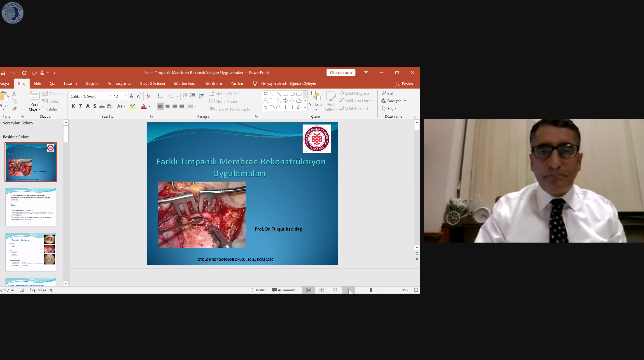Justify text alignment
The image size is (644, 360).
[182, 106]
